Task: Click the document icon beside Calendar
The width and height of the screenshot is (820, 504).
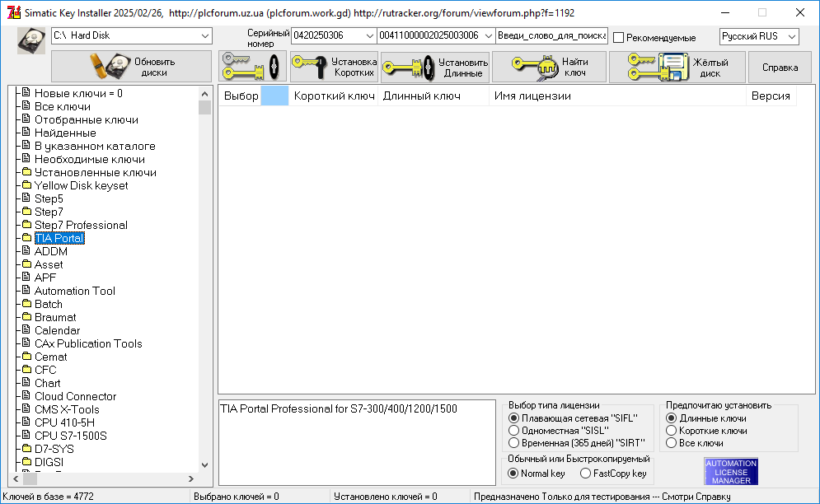Action: click(x=26, y=330)
